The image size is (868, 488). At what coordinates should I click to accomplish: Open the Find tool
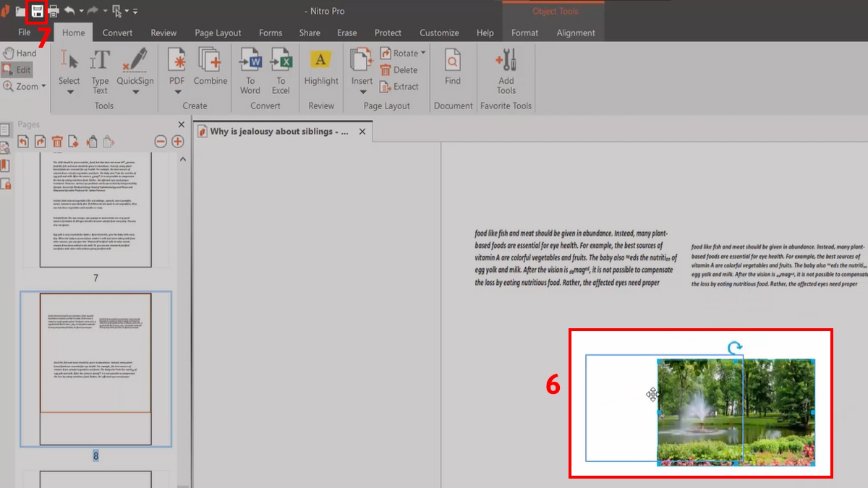click(x=453, y=68)
